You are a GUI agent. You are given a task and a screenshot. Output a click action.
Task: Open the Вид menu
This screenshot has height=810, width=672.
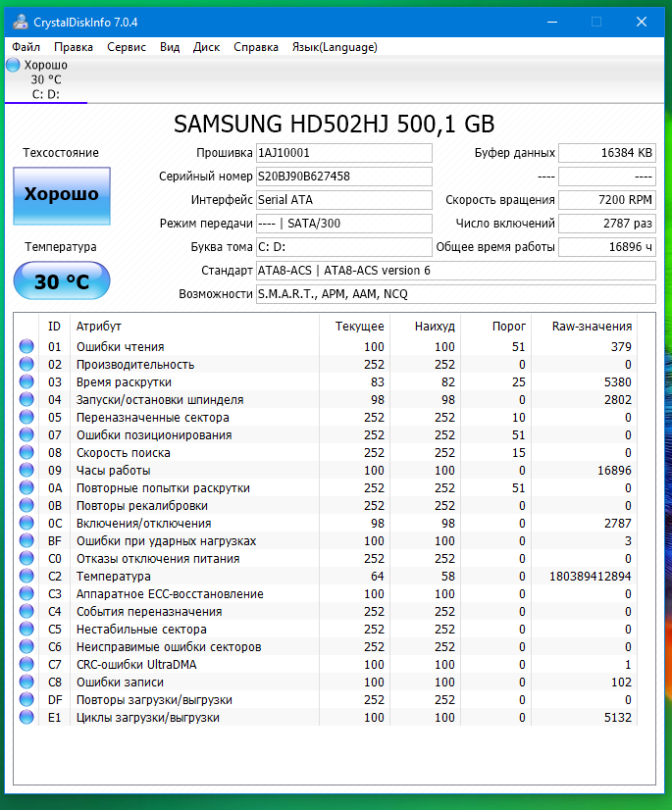170,47
